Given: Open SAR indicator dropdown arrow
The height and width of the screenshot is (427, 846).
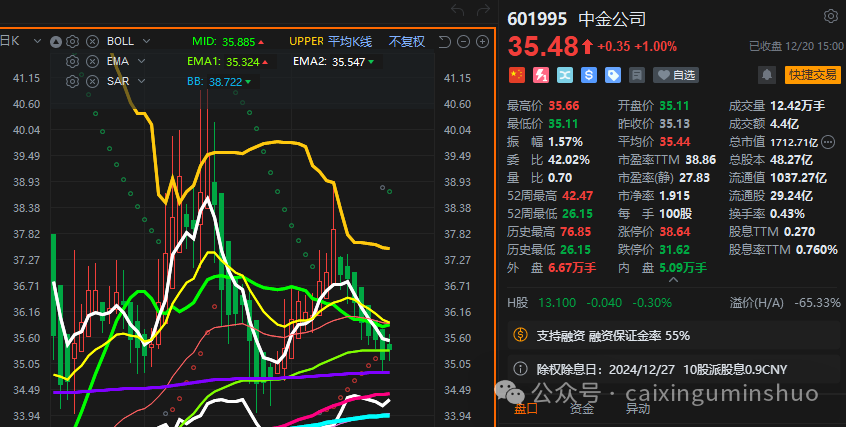Looking at the screenshot, I should 141,82.
